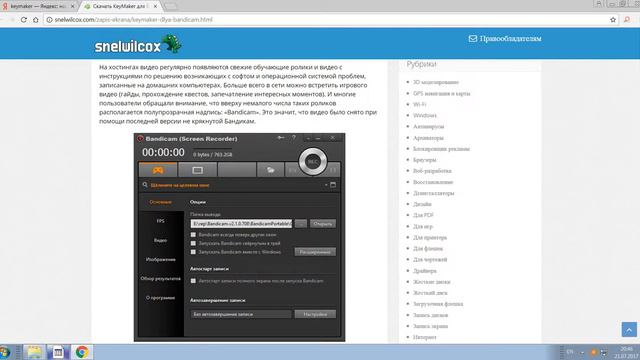Open the Интернет category
Image resolution: width=640 pixels, height=360 pixels.
click(x=424, y=337)
